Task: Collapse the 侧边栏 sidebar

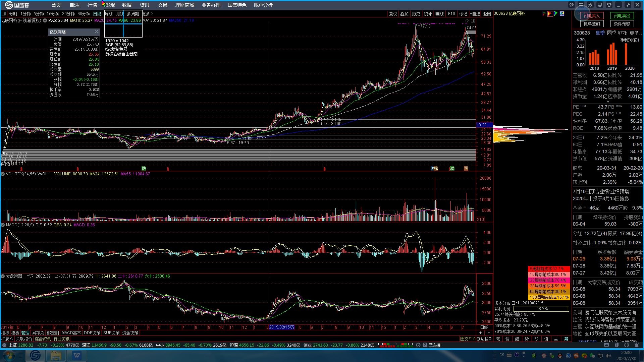Action: (484, 339)
